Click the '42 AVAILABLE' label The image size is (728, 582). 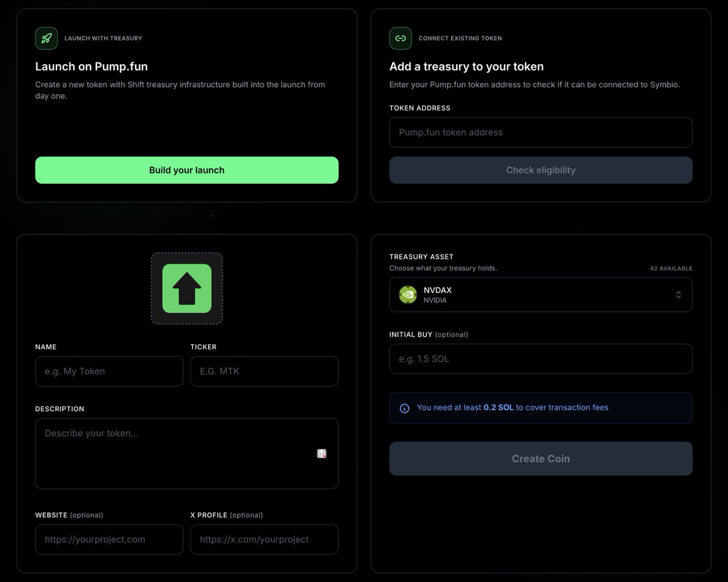click(671, 269)
